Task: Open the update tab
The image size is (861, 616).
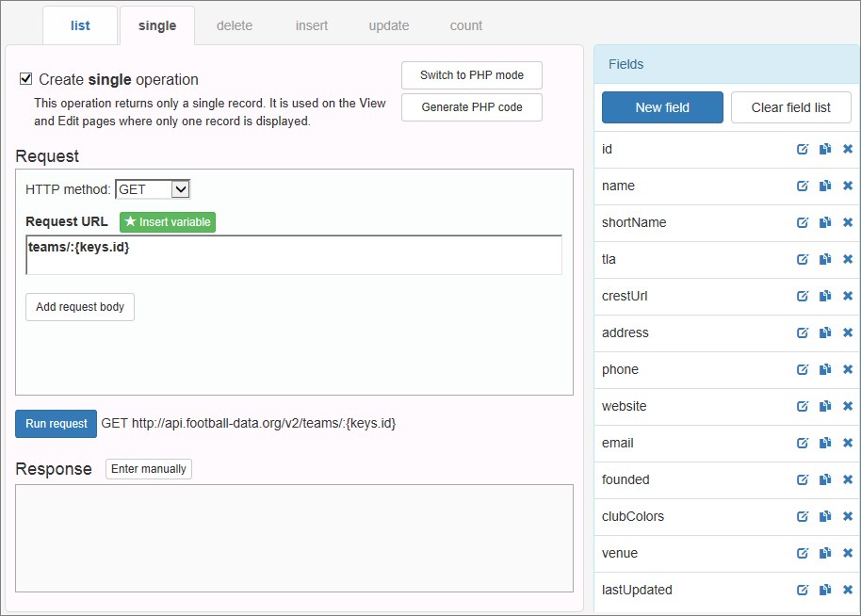Action: coord(388,25)
